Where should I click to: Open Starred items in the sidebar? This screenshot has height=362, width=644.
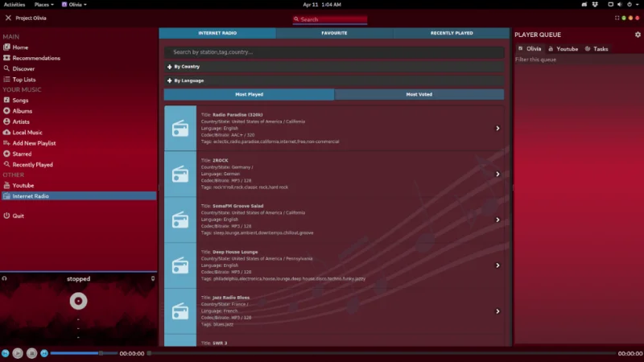pyautogui.click(x=17, y=154)
